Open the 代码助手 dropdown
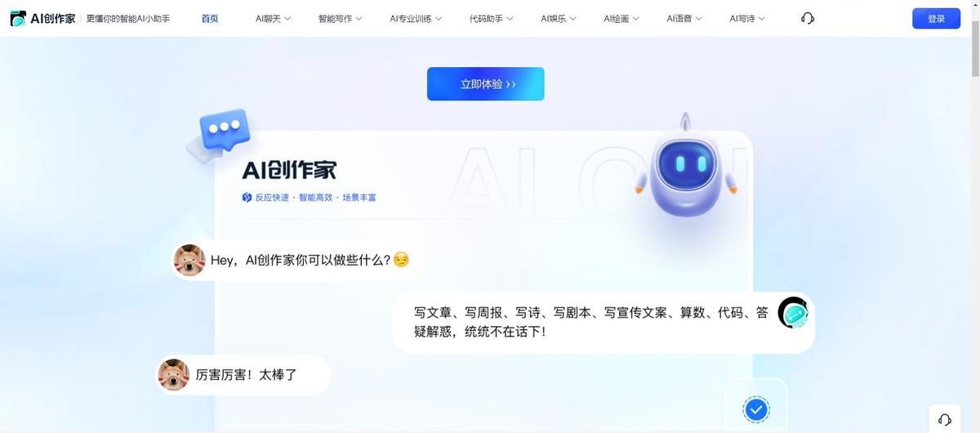Screen dimensions: 980x433 click(491, 18)
